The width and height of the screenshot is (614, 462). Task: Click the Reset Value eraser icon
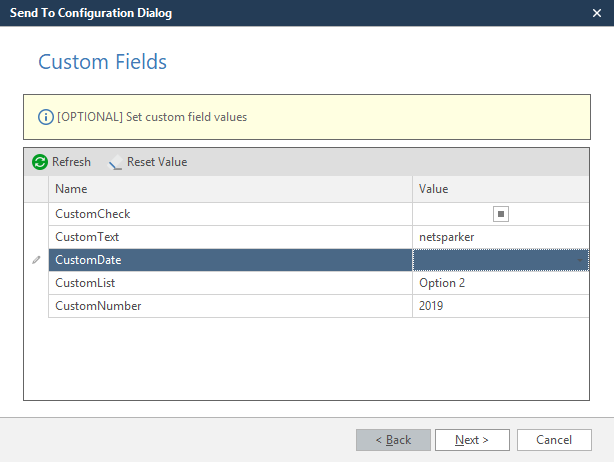[x=115, y=162]
